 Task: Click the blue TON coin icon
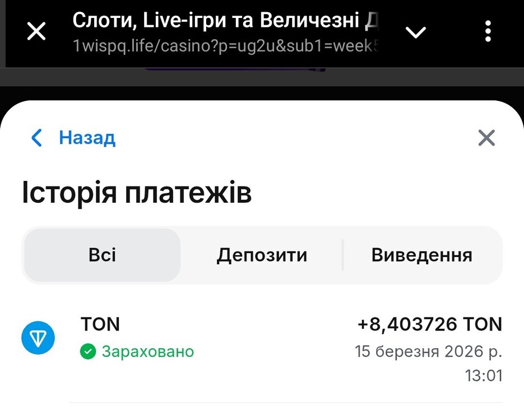click(x=38, y=338)
